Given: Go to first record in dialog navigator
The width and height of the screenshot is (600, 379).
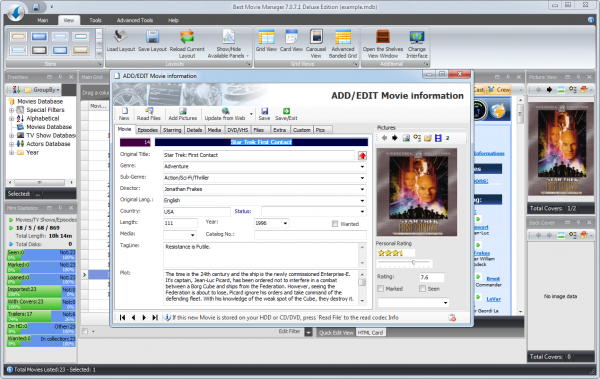Looking at the screenshot, I should point(122,317).
